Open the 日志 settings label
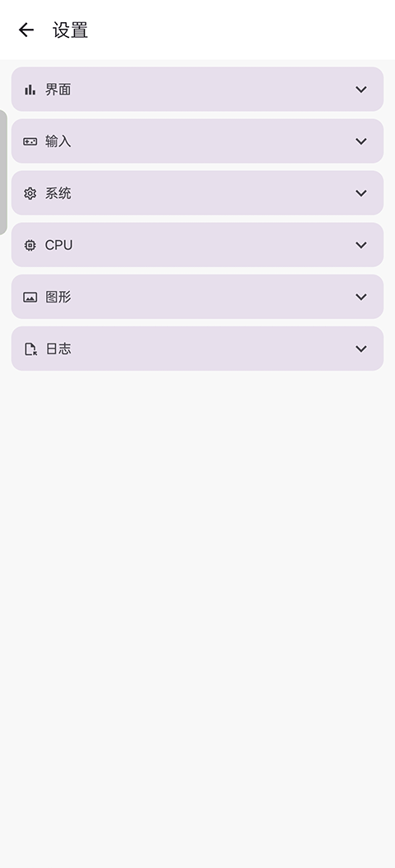Viewport: 395px width, 868px height. pyautogui.click(x=58, y=349)
